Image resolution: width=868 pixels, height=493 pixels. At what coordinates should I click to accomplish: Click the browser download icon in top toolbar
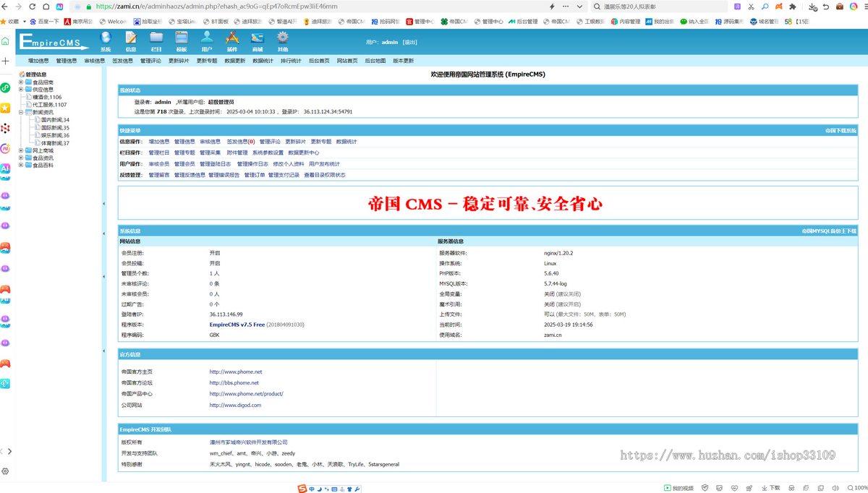[x=812, y=7]
